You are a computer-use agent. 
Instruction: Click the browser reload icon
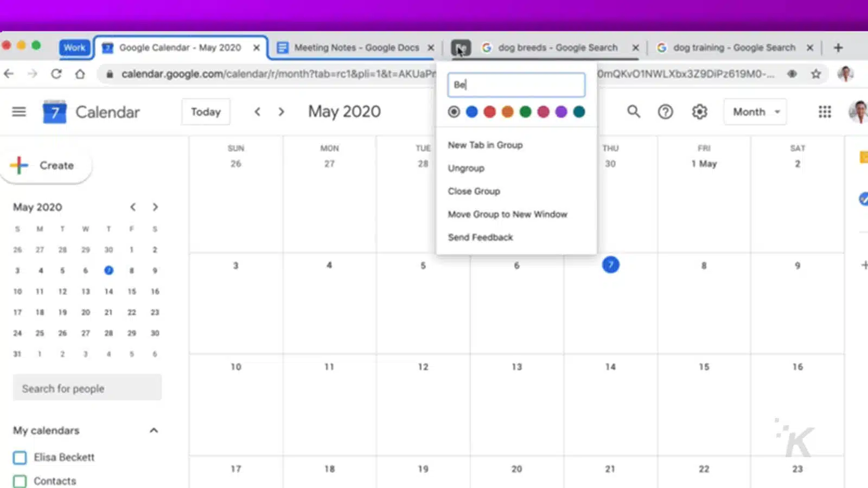tap(56, 74)
